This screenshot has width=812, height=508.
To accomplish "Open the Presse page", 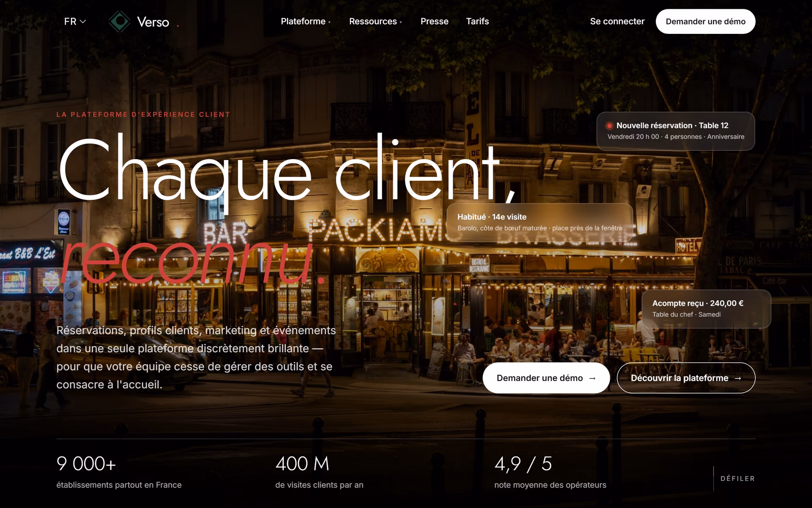I will coord(434,21).
